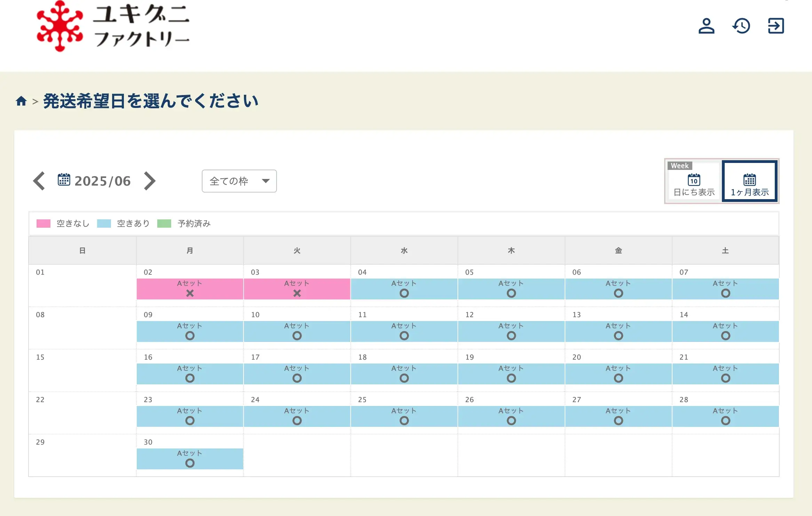Viewport: 812px width, 516px height.
Task: Pick Aセット slot on Saturday June 28
Action: point(725,416)
